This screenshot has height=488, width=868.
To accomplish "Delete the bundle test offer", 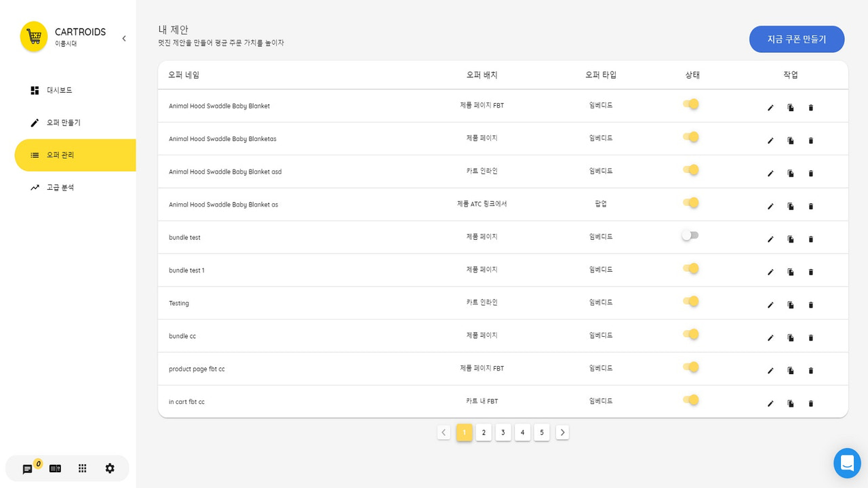I will [810, 239].
